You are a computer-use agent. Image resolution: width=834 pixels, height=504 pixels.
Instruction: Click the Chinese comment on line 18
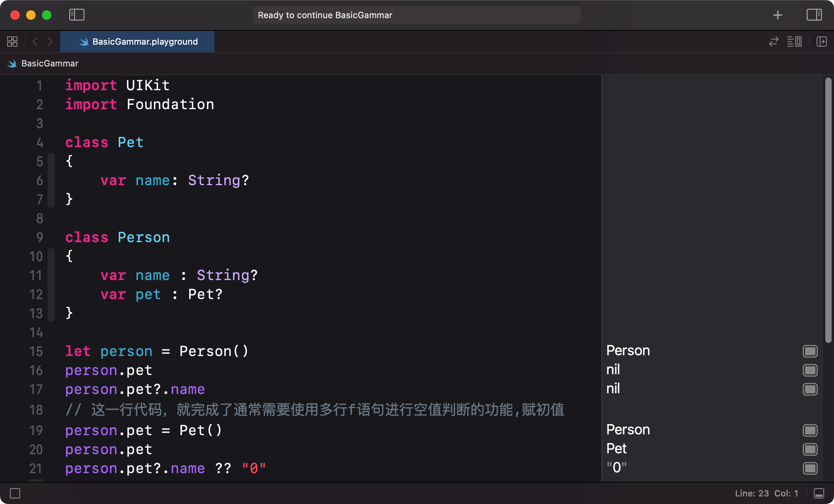click(x=315, y=410)
